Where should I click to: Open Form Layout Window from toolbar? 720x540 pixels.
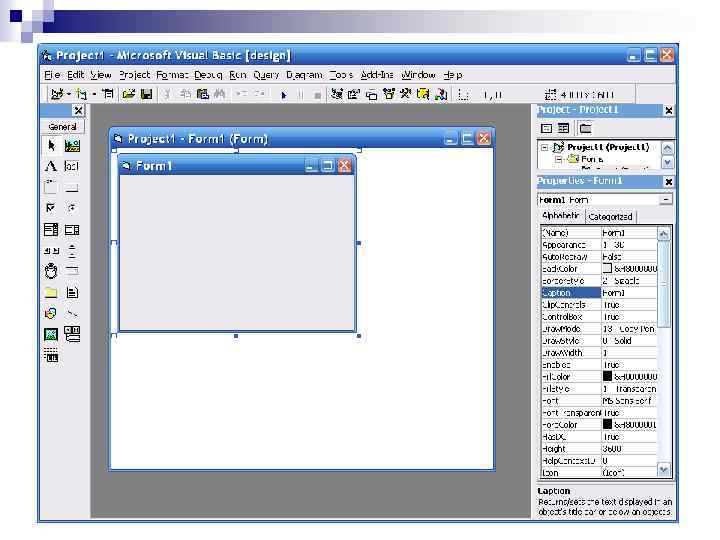point(371,95)
